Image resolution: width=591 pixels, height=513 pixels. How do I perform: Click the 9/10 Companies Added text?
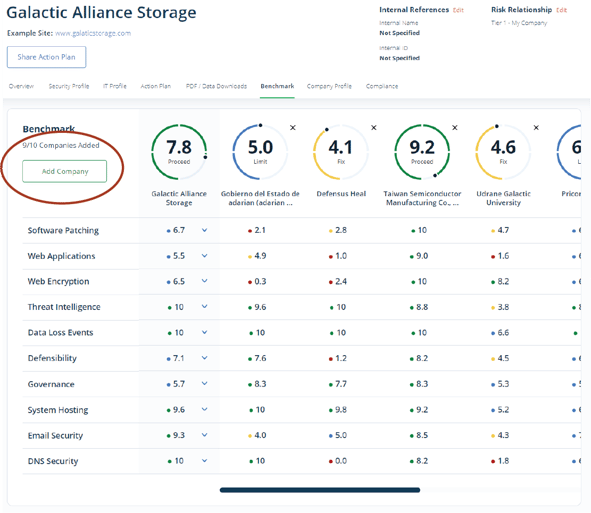(x=61, y=145)
